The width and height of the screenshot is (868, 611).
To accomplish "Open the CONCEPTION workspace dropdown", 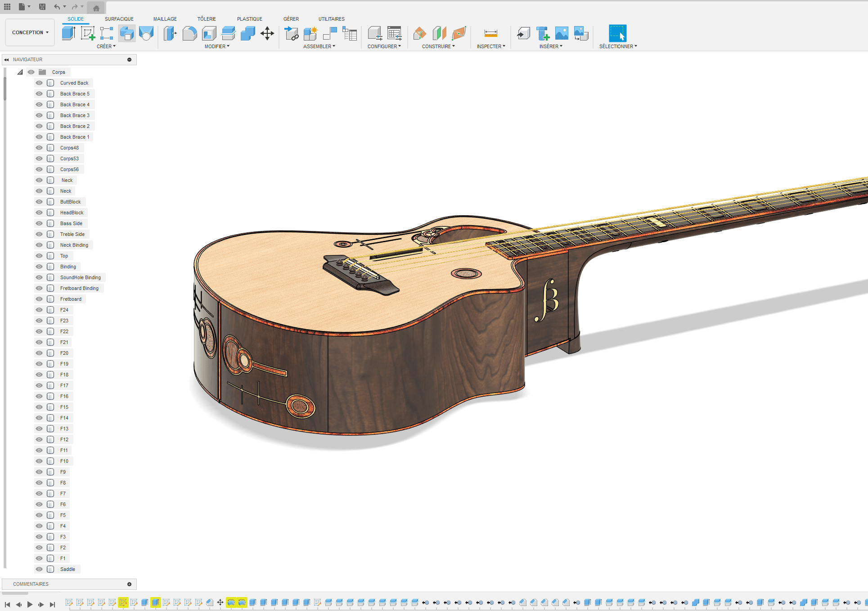I will [30, 32].
